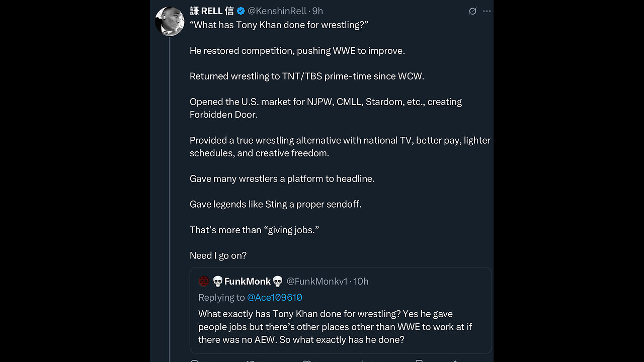Image resolution: width=644 pixels, height=362 pixels.
Task: Click the @KenshinRell handle
Action: point(278,11)
